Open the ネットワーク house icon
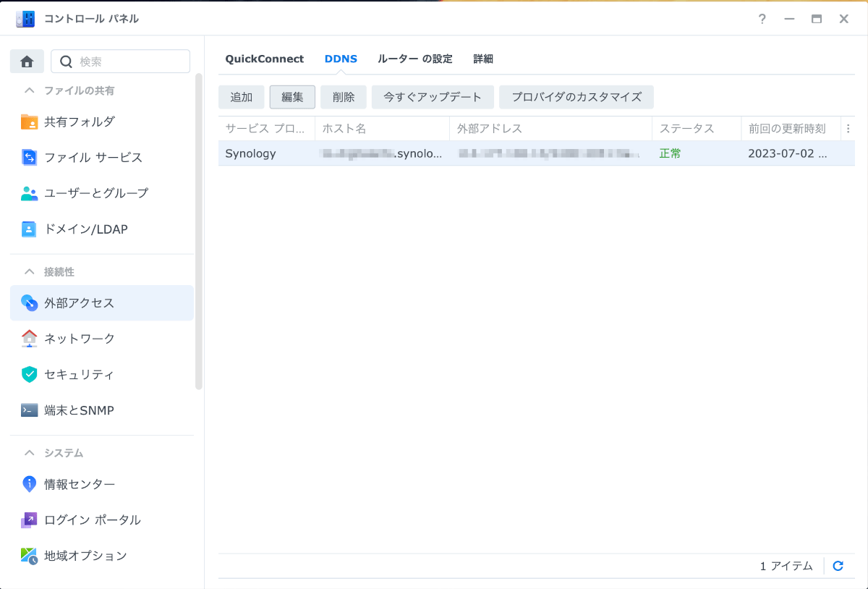 29,339
